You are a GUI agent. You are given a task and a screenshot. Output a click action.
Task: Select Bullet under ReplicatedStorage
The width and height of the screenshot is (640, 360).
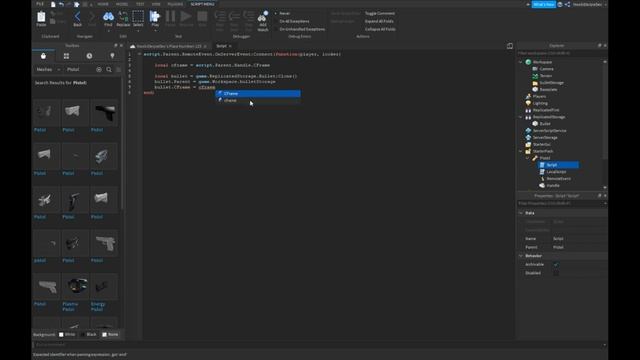[x=545, y=124]
